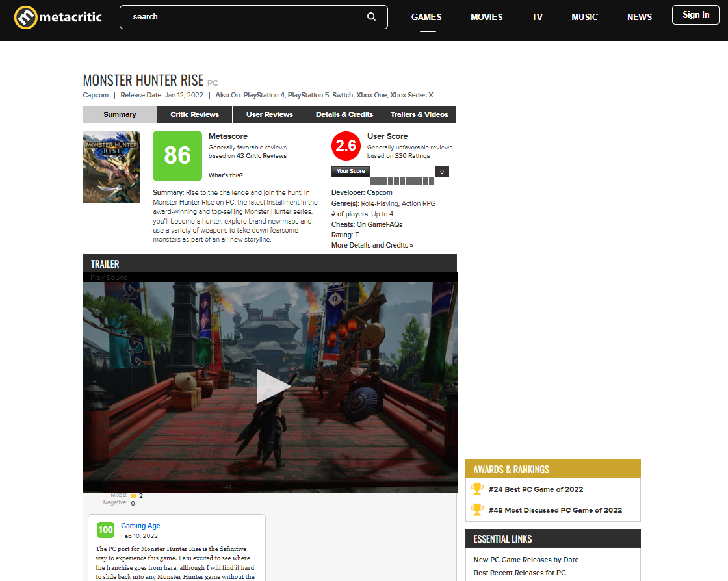Open the News navigation menu
728x581 pixels.
click(640, 17)
